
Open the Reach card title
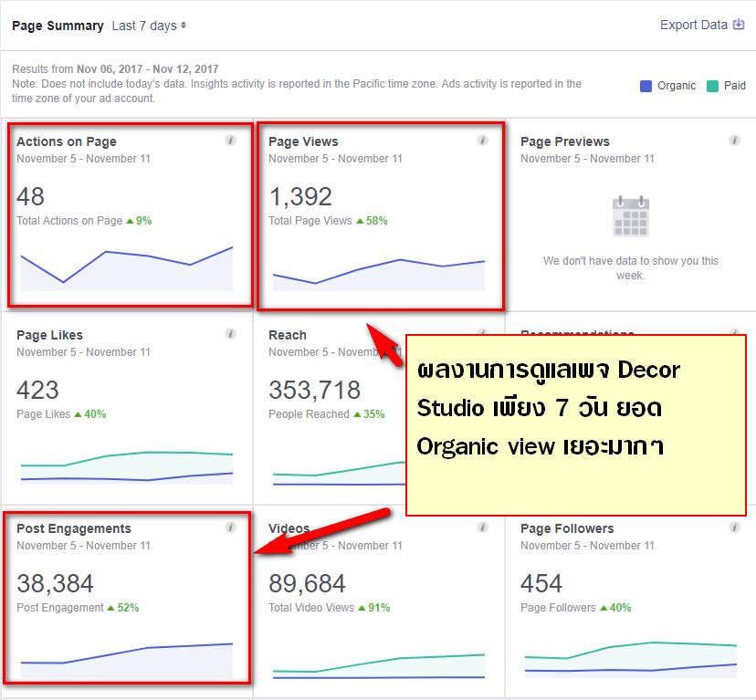tap(288, 335)
